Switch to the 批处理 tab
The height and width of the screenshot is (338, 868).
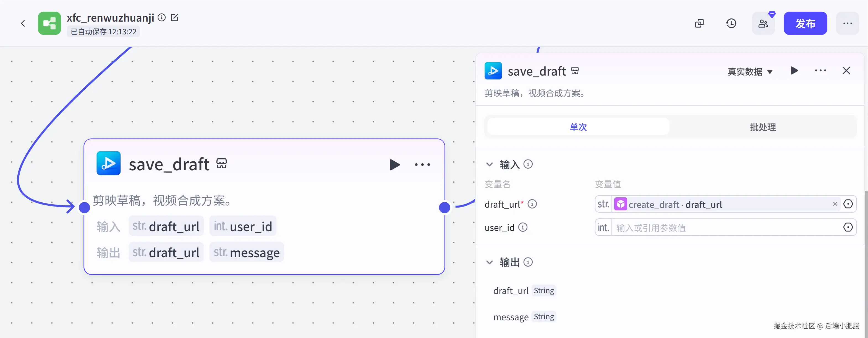[762, 127]
